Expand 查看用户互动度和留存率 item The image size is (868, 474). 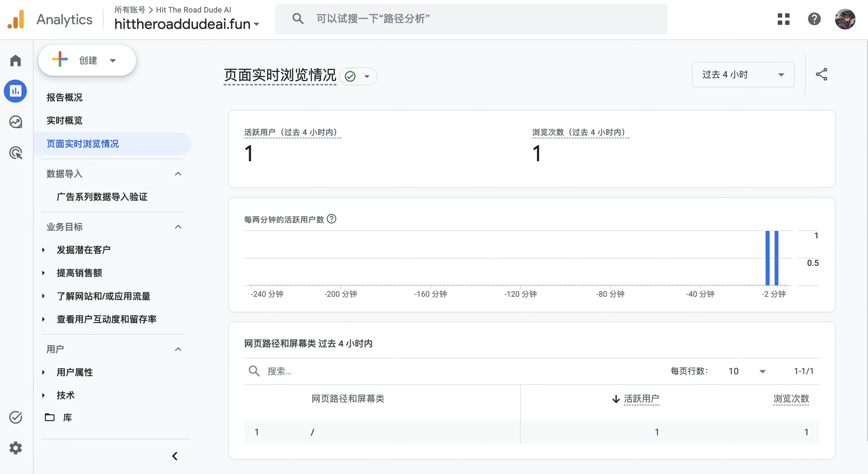click(x=43, y=319)
